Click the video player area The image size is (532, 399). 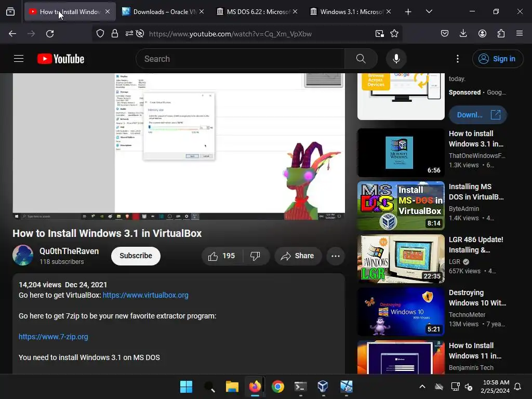[179, 146]
